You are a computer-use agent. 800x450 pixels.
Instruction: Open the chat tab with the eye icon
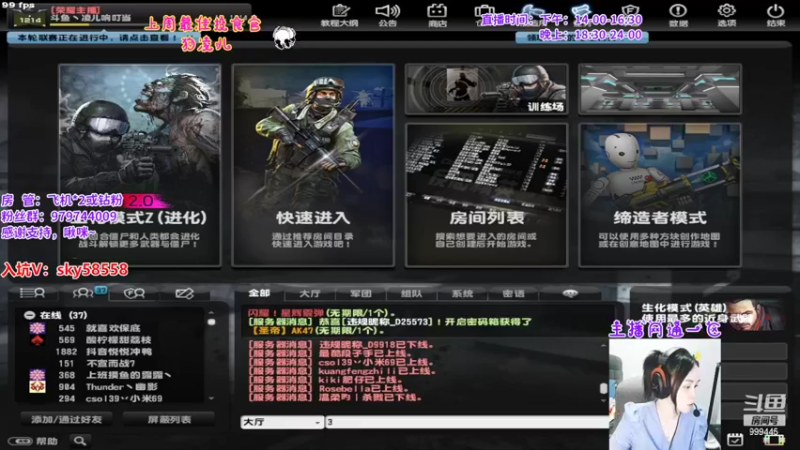point(570,293)
